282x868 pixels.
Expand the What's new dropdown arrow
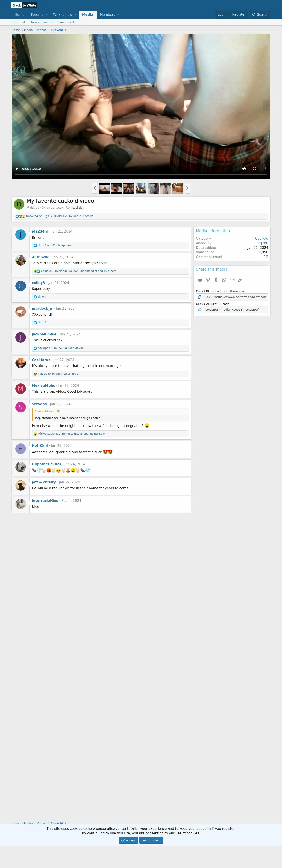tap(76, 15)
